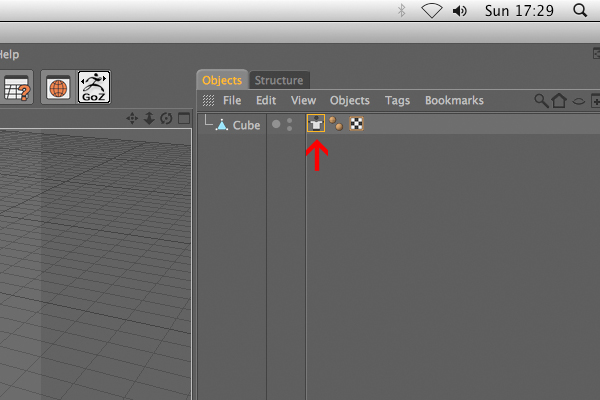Click the viewport move camera icon
This screenshot has width=600, height=400.
(132, 118)
